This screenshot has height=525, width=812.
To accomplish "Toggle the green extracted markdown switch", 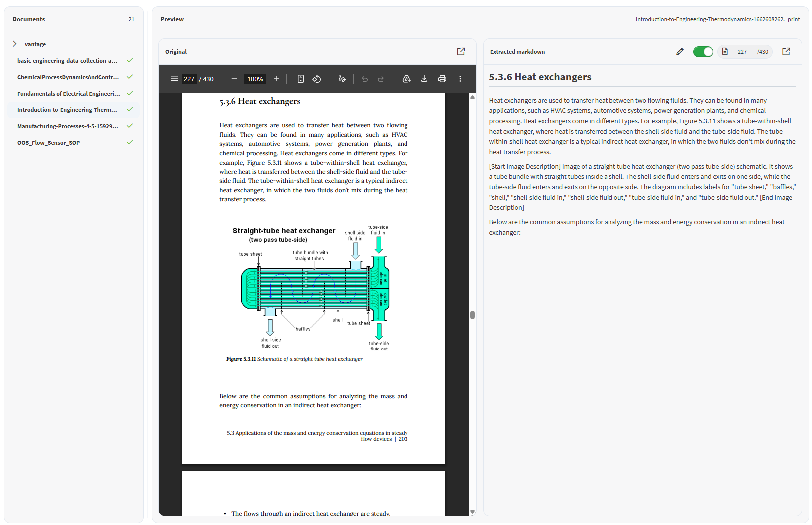I will click(x=703, y=52).
